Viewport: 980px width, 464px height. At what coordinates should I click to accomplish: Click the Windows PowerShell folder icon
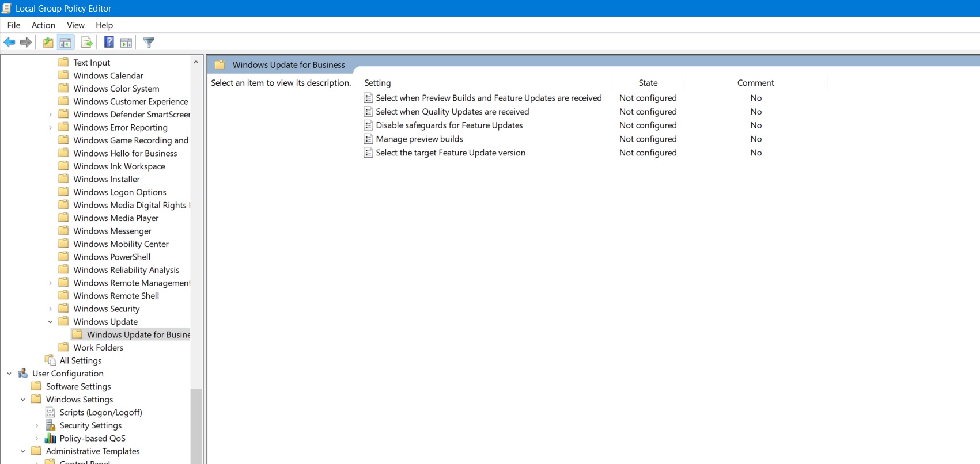pos(63,257)
